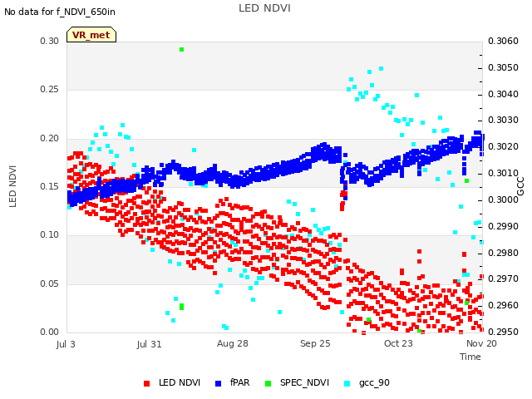This screenshot has width=532, height=399.
Task: Click the 0.2990 right axis value
Action: (x=503, y=226)
